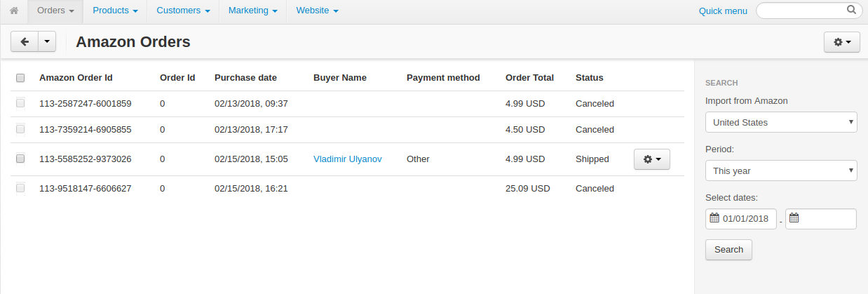Click the empty end date field

tap(821, 219)
